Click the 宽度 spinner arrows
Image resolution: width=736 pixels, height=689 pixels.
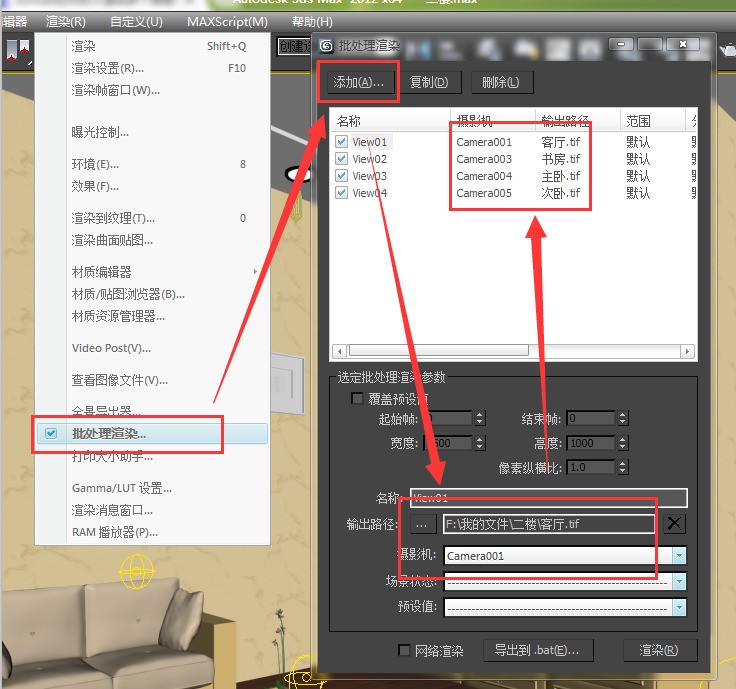pos(480,443)
